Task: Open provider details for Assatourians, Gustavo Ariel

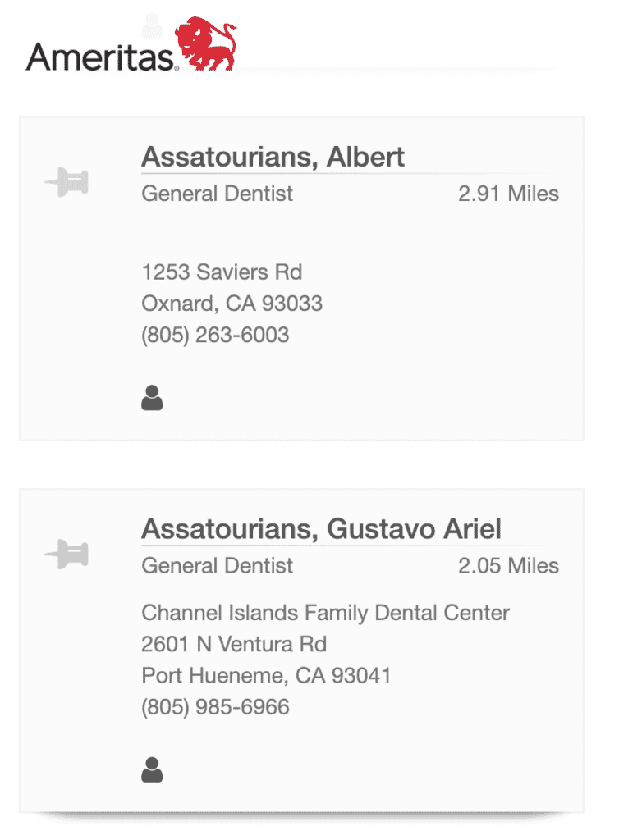Action: (x=322, y=529)
